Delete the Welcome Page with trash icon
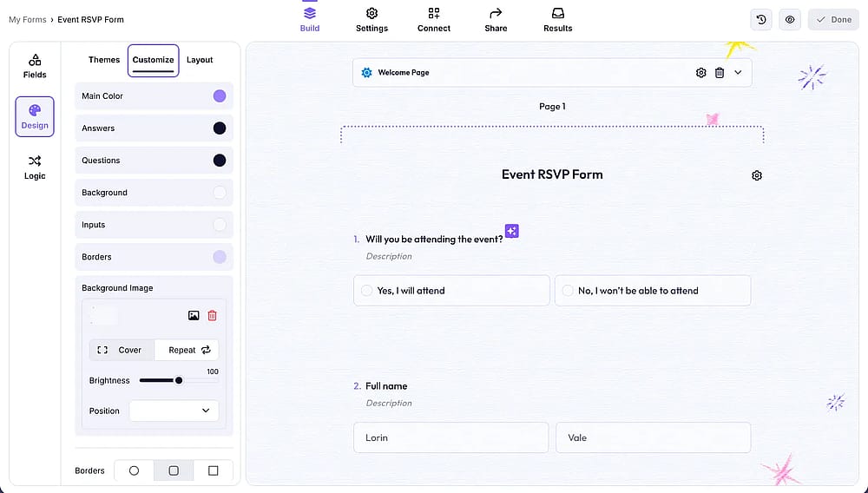The image size is (868, 493). click(719, 73)
